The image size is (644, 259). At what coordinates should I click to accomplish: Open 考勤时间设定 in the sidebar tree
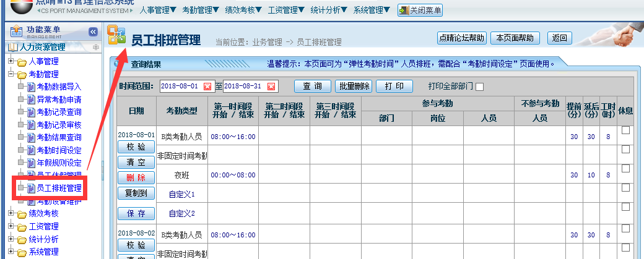click(59, 150)
